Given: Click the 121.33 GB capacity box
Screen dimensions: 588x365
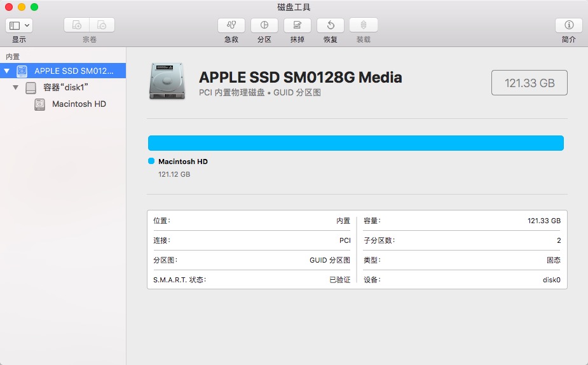Looking at the screenshot, I should pos(529,83).
